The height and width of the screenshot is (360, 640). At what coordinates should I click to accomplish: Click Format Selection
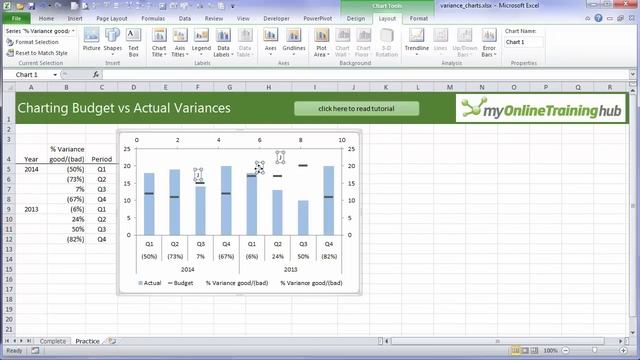point(33,42)
